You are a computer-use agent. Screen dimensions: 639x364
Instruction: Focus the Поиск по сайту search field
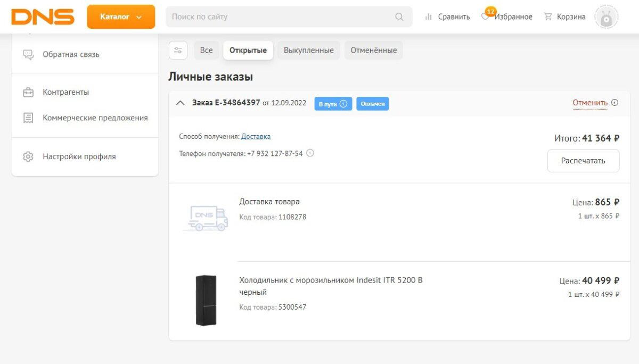click(x=289, y=16)
